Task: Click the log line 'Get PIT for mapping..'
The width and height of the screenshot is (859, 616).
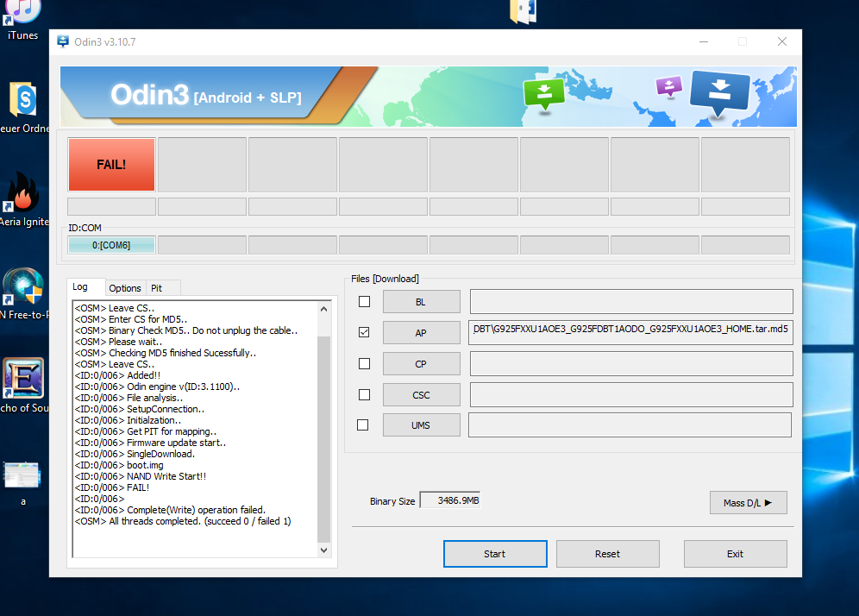Action: (146, 431)
